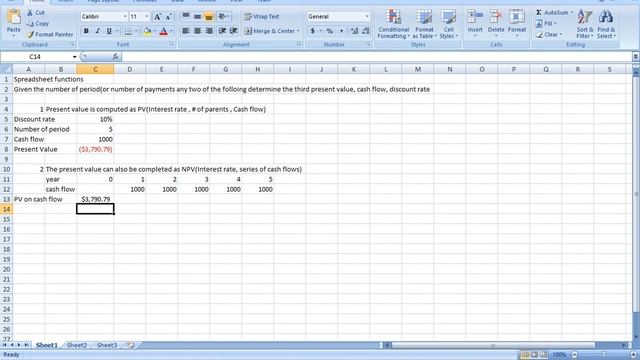Image resolution: width=640 pixels, height=360 pixels.
Task: Align text right
Action: click(x=209, y=31)
